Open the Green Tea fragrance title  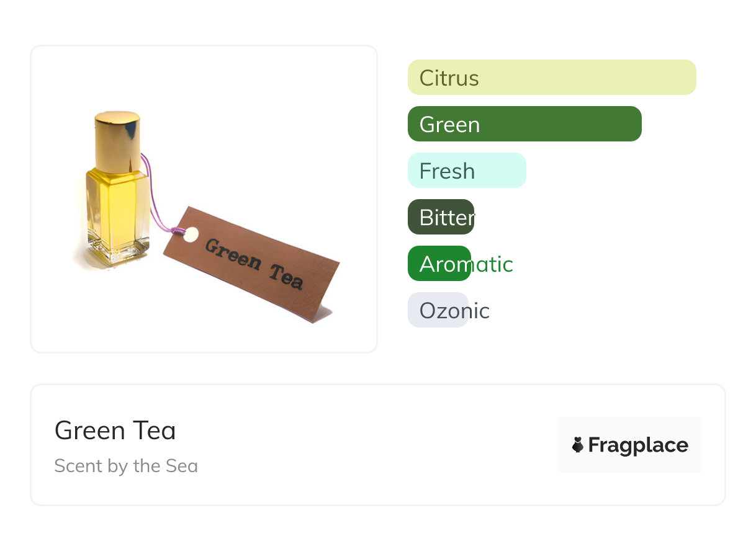click(115, 431)
